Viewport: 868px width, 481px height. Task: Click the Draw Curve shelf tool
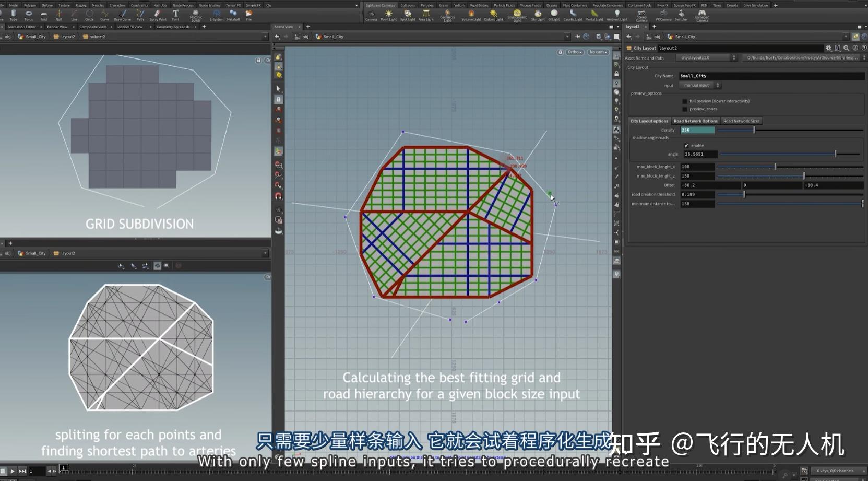122,15
